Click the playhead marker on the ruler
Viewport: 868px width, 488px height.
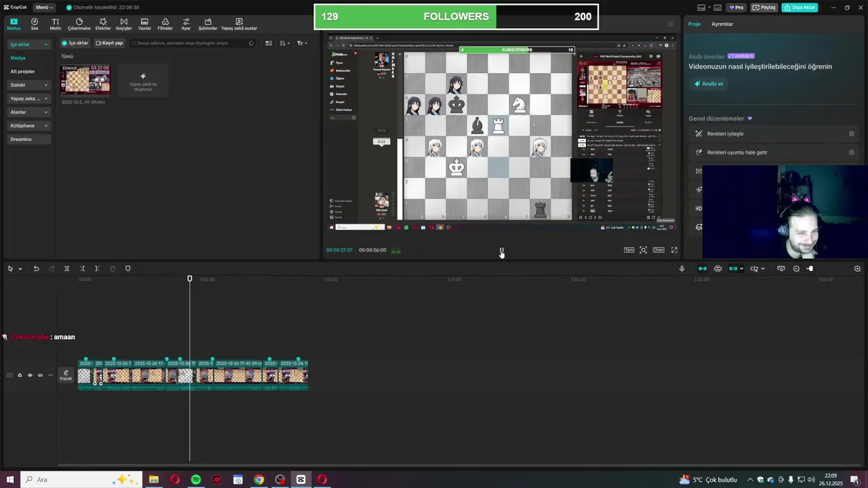(x=190, y=279)
